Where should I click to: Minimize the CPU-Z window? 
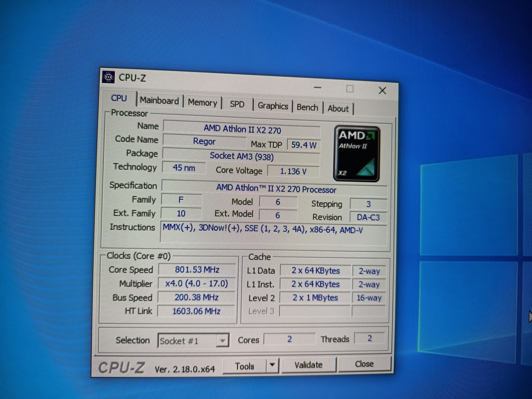pyautogui.click(x=318, y=87)
